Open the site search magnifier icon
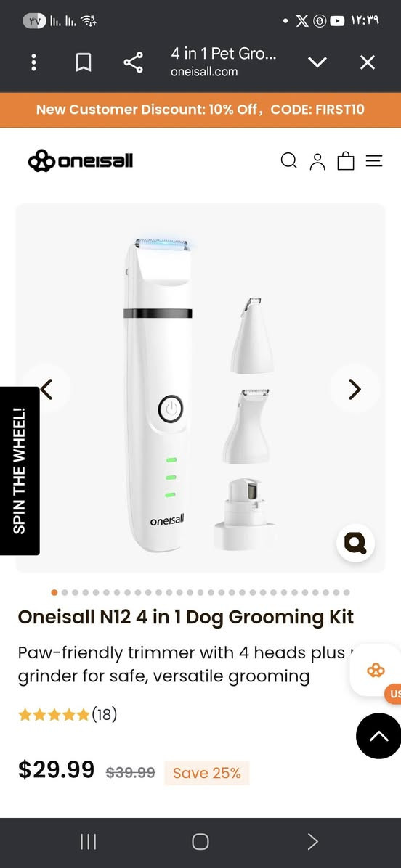 288,160
